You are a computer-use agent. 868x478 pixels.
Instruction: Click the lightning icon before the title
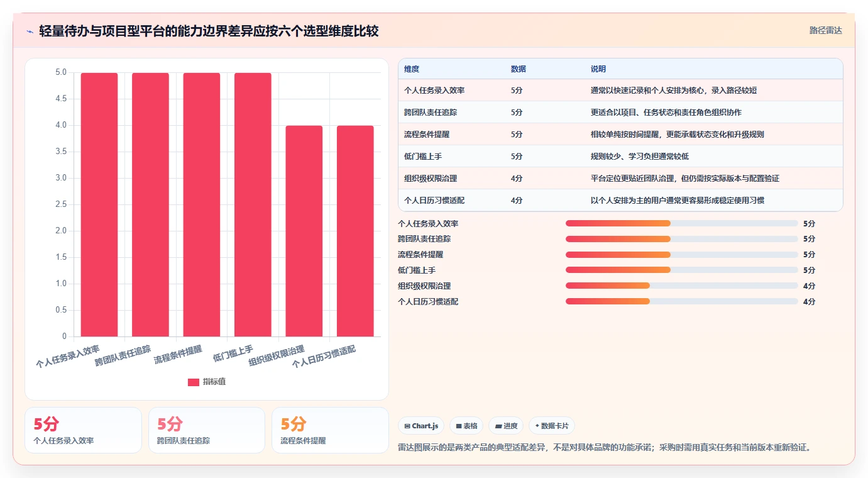pos(30,31)
